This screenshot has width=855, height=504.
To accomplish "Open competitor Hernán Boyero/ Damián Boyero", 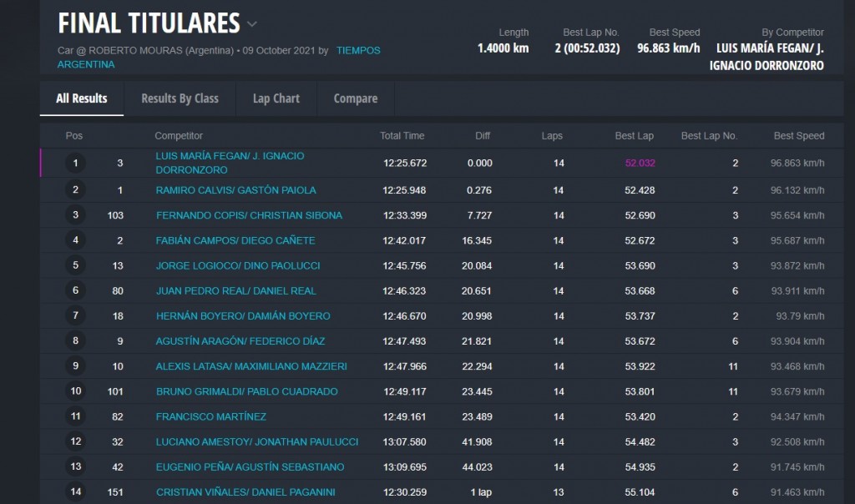I will pos(243,316).
